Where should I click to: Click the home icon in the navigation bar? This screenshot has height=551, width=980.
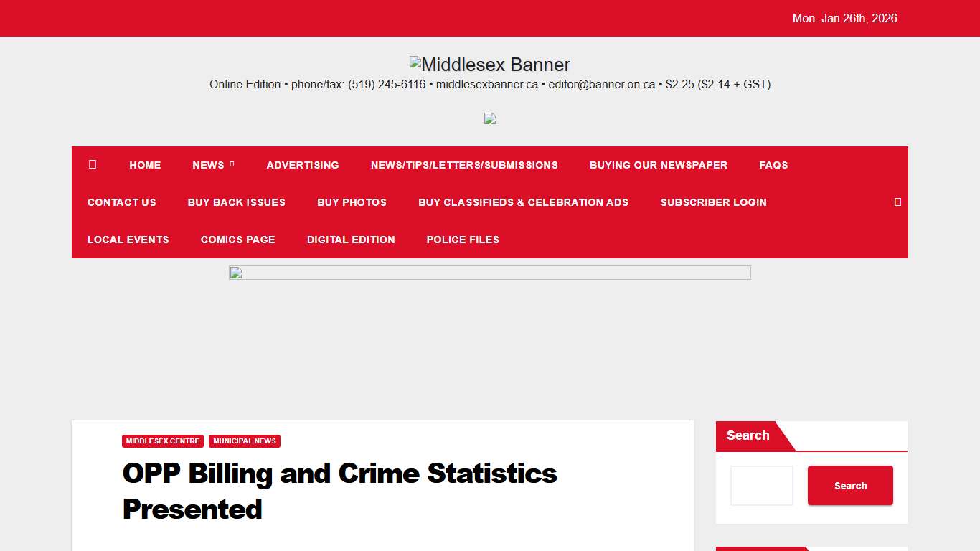(92, 165)
